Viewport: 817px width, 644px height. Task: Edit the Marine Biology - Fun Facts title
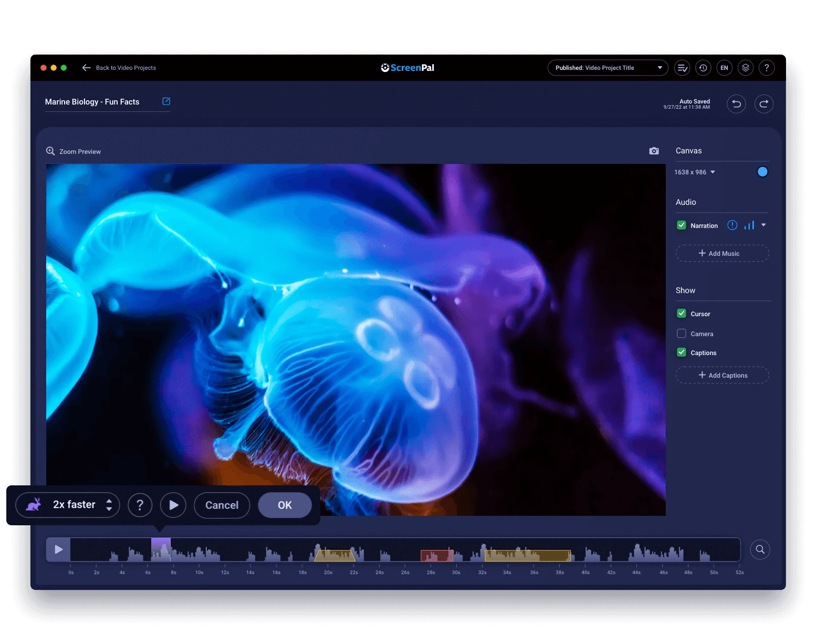(166, 101)
